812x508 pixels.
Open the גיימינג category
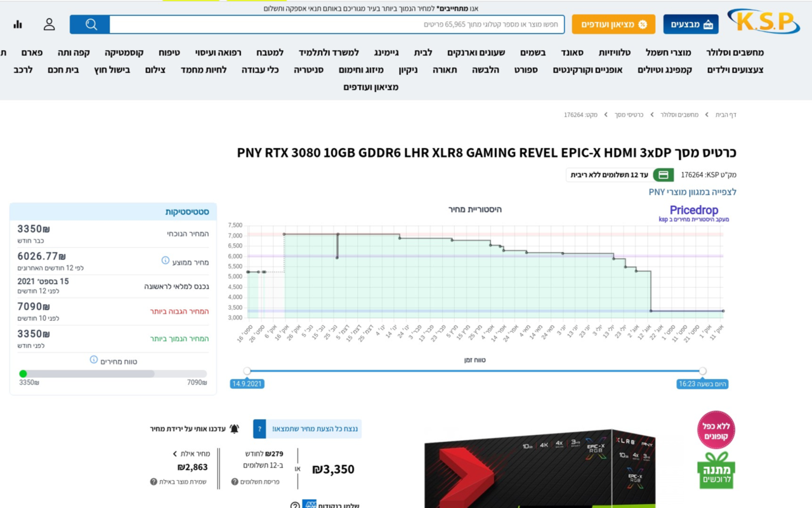(x=387, y=53)
